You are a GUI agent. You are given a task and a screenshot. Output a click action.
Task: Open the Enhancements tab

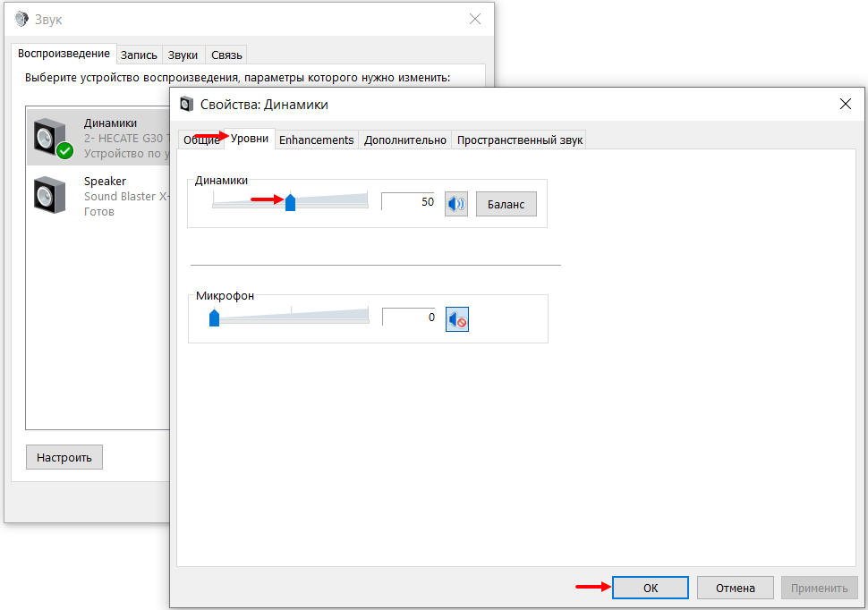pos(317,140)
